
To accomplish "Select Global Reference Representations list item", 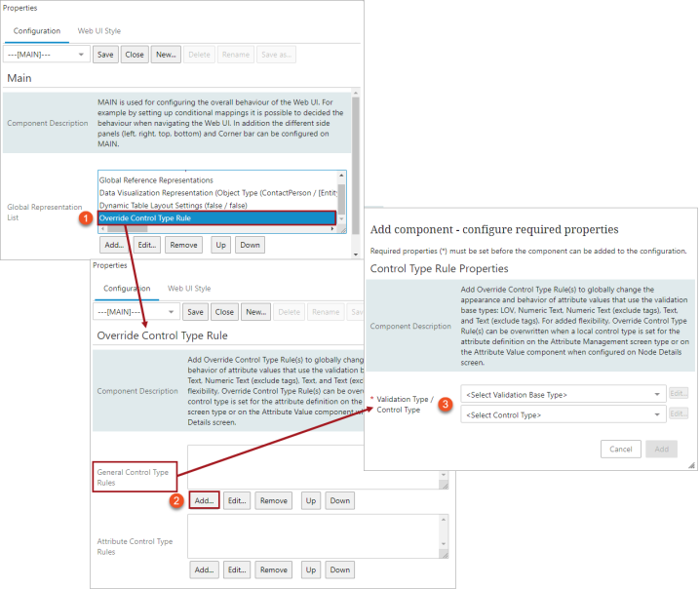I will 156,180.
